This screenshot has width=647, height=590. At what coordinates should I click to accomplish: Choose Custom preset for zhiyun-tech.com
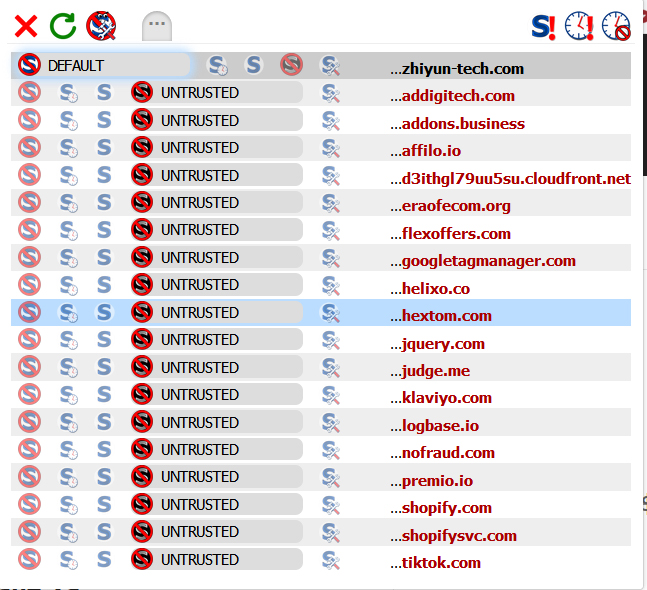click(x=331, y=66)
